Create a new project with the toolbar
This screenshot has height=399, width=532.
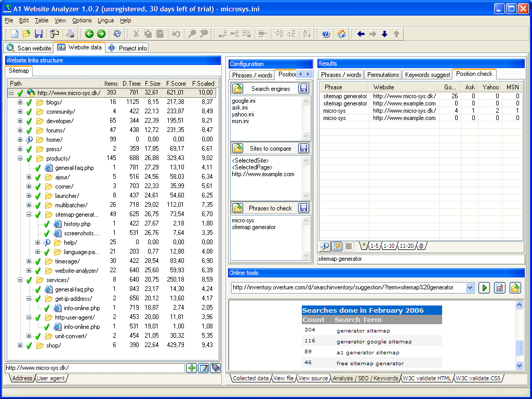(15, 34)
